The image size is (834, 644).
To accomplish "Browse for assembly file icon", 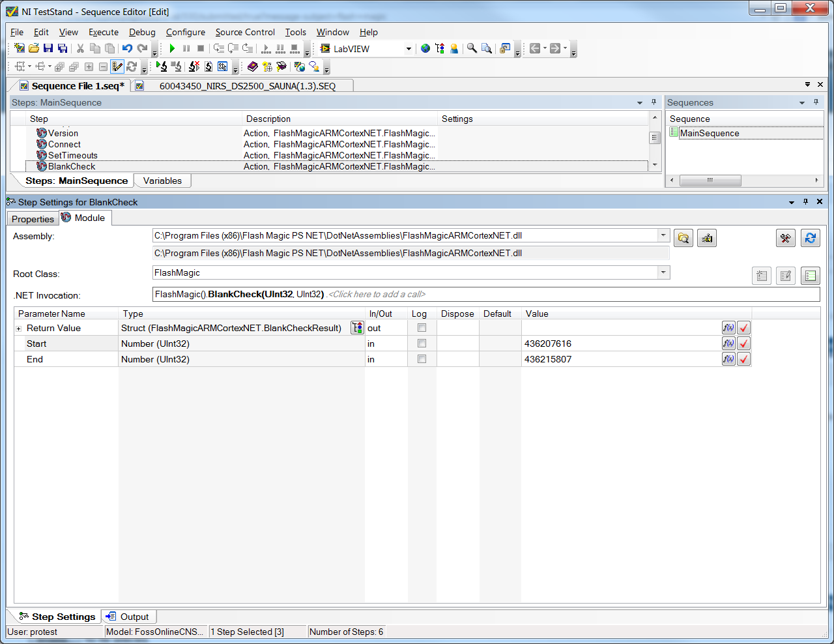I will pyautogui.click(x=683, y=238).
